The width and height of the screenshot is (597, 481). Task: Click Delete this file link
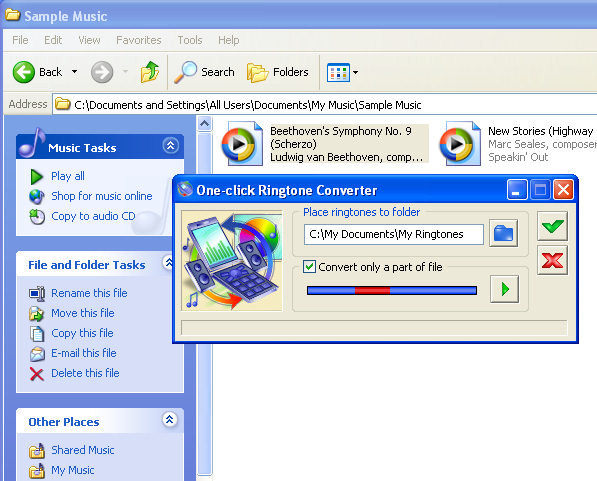coord(85,373)
